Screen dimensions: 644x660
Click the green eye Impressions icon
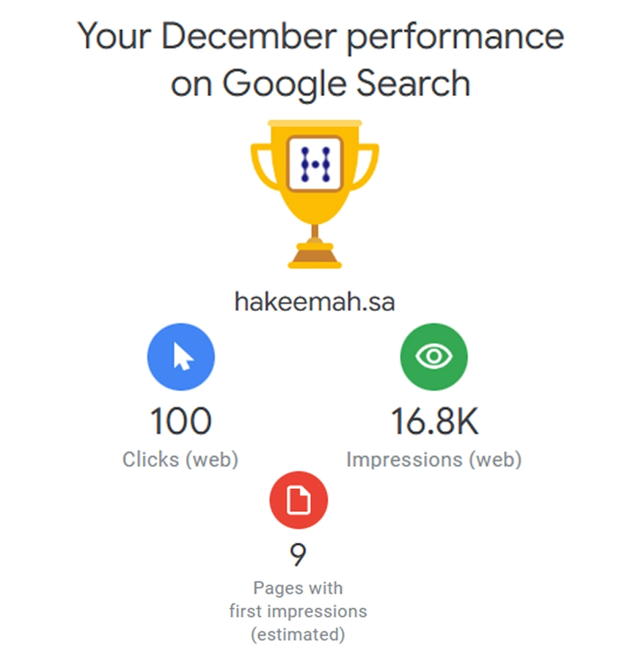(433, 357)
